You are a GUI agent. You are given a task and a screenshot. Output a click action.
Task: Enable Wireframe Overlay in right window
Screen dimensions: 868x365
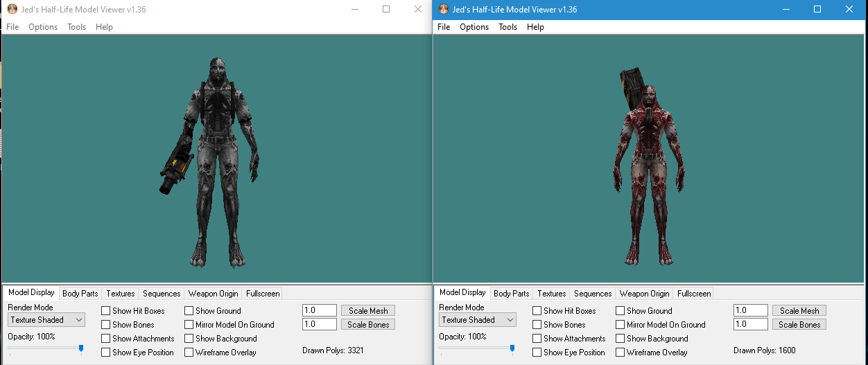620,353
